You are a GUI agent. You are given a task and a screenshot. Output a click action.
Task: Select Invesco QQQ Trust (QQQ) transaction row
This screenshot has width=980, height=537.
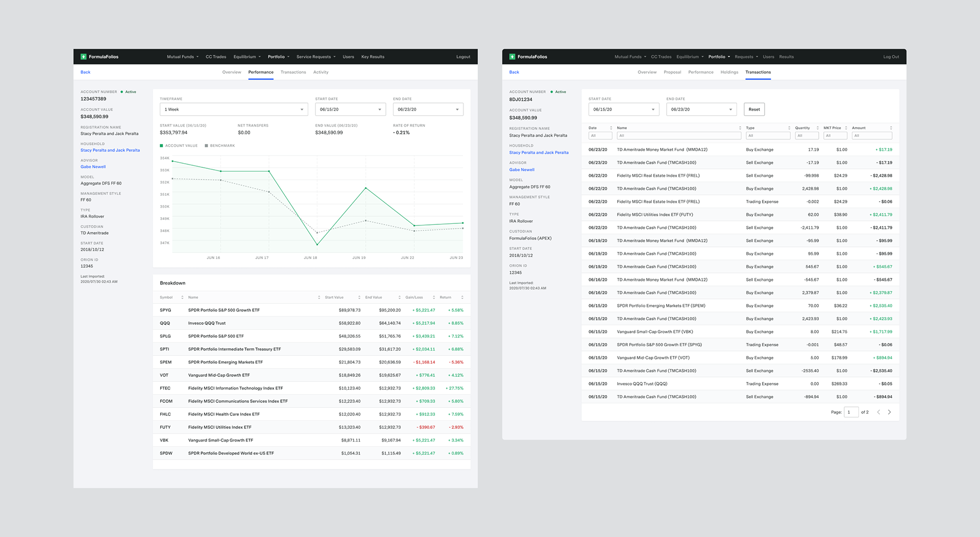tap(740, 384)
